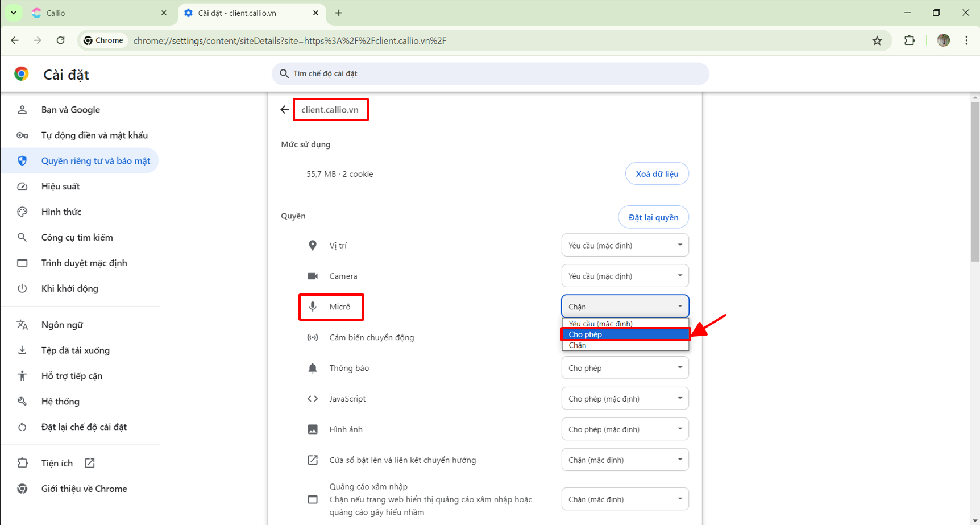Click the page vertical scrollbar thumb
The width and height of the screenshot is (980, 525).
point(975,182)
